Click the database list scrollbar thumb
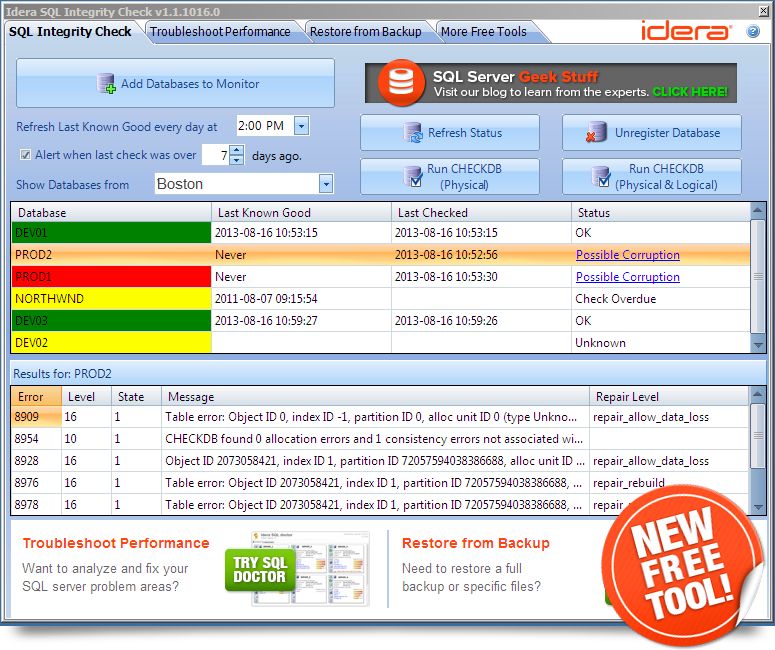Screen dimensions: 775x650 (757, 277)
